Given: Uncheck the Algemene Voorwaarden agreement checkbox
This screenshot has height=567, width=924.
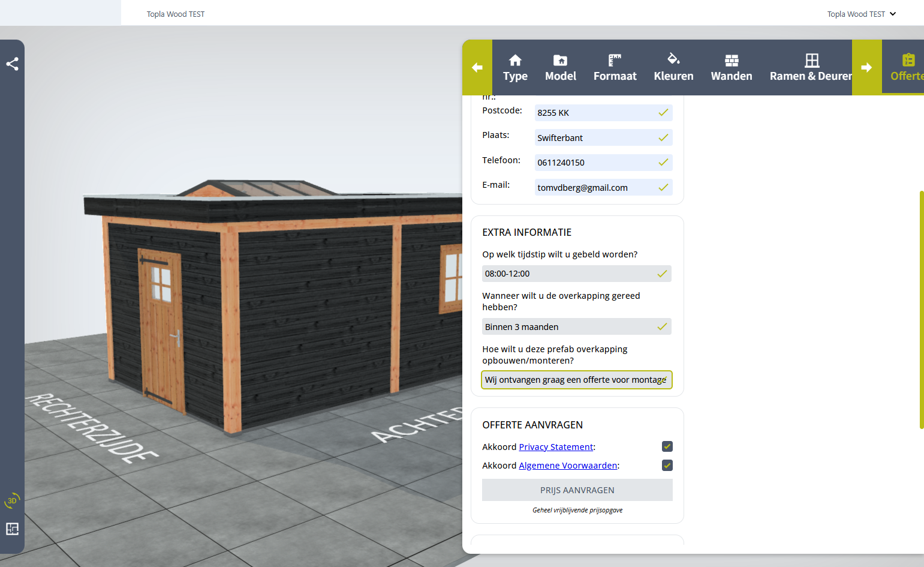Looking at the screenshot, I should coord(667,465).
